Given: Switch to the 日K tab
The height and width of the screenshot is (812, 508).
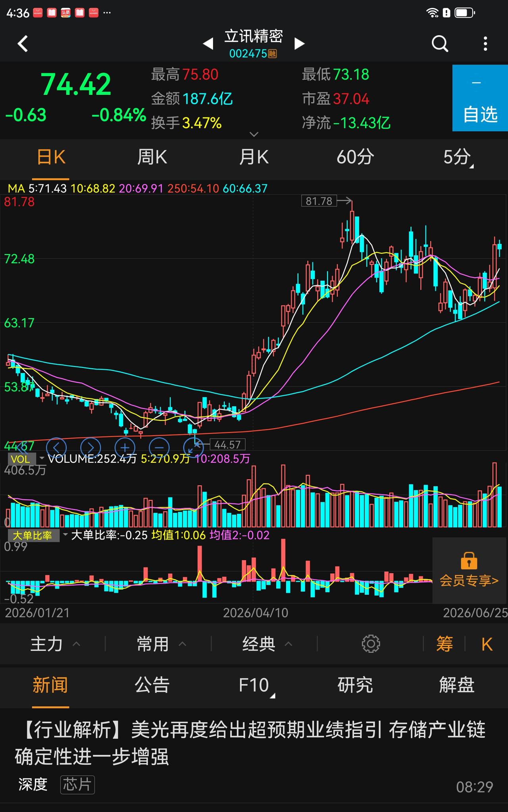Looking at the screenshot, I should click(51, 157).
